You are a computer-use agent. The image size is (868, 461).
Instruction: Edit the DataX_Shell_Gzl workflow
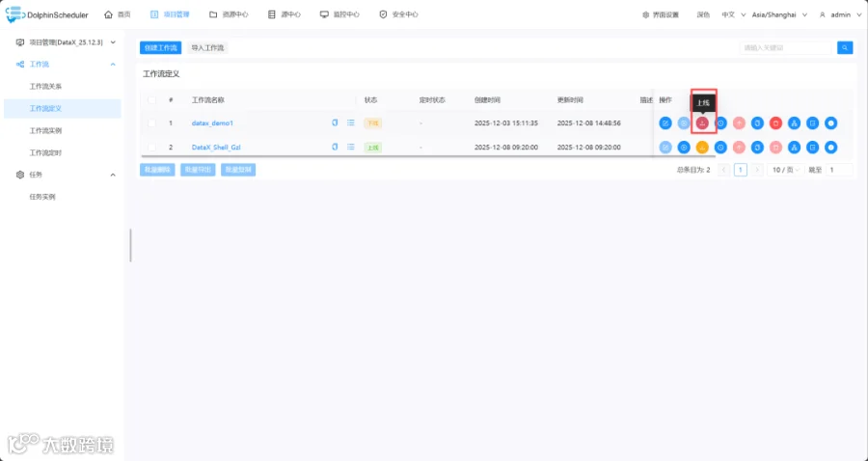pyautogui.click(x=665, y=148)
